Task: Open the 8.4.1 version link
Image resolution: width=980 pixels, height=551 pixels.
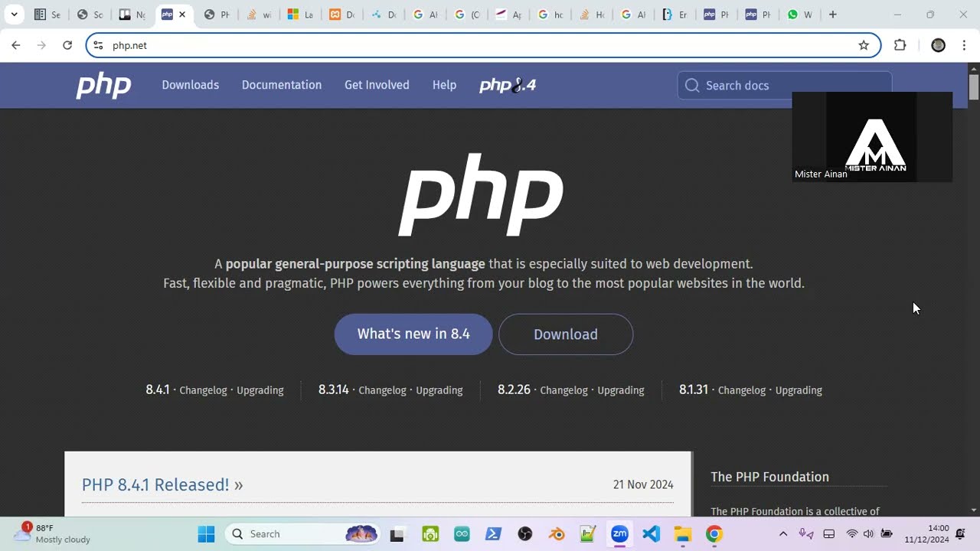Action: [157, 390]
